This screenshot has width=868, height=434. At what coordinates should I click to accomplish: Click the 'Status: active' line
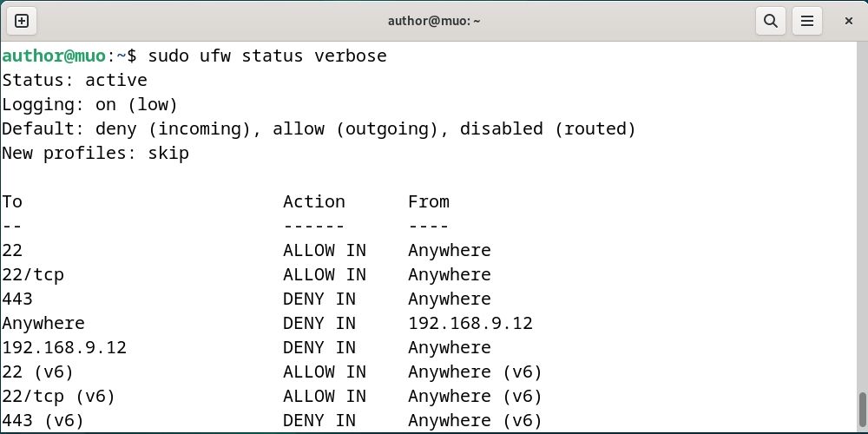(x=75, y=81)
